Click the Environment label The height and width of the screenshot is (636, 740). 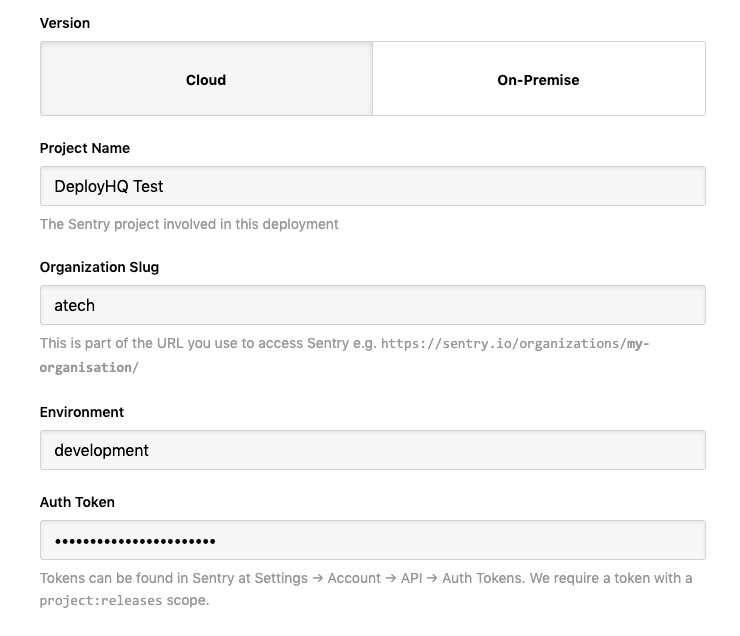[82, 412]
